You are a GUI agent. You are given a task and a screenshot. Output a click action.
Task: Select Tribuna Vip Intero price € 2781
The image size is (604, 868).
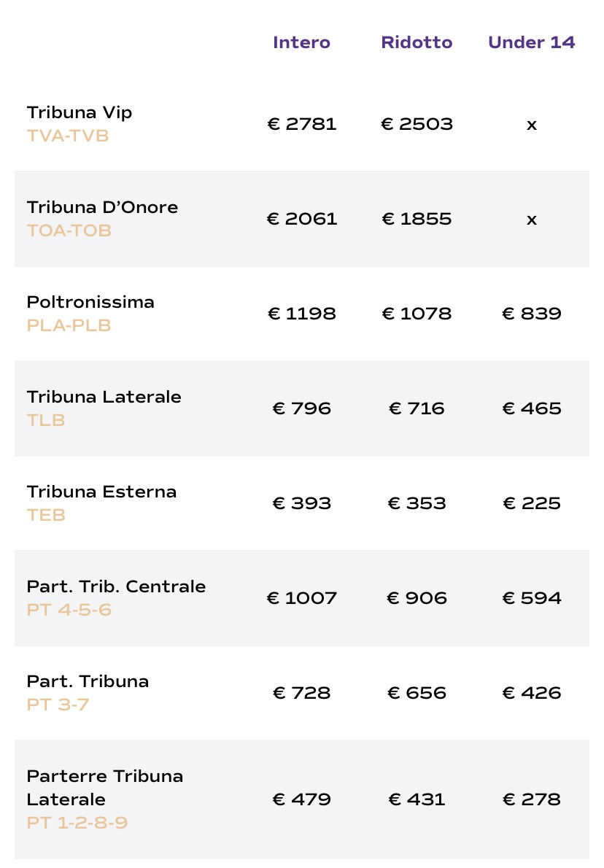(302, 124)
